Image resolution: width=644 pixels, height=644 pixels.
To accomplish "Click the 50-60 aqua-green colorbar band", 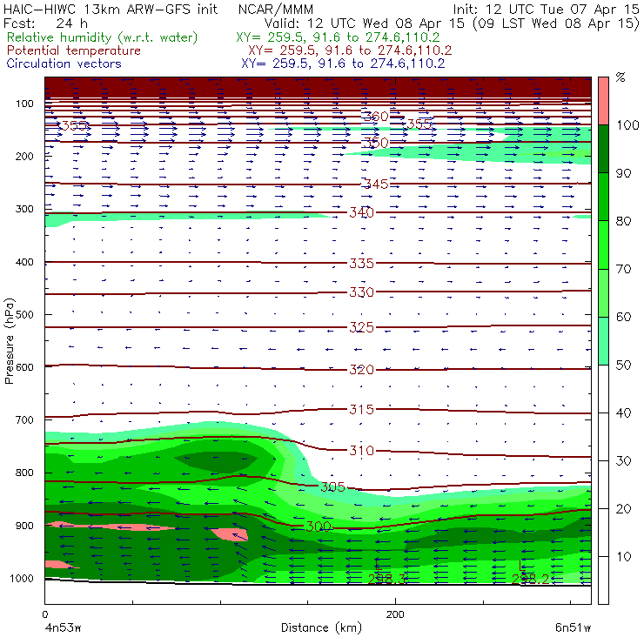I will click(603, 341).
